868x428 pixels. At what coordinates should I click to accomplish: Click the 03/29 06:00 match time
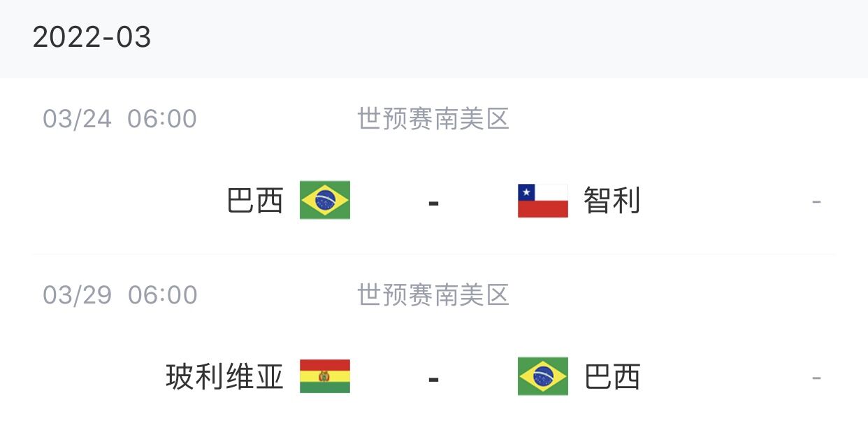pos(120,294)
